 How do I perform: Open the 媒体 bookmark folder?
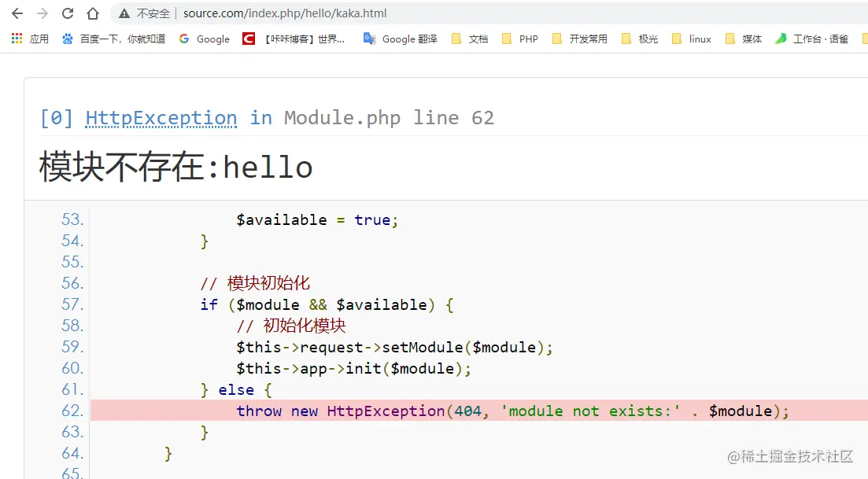click(744, 39)
